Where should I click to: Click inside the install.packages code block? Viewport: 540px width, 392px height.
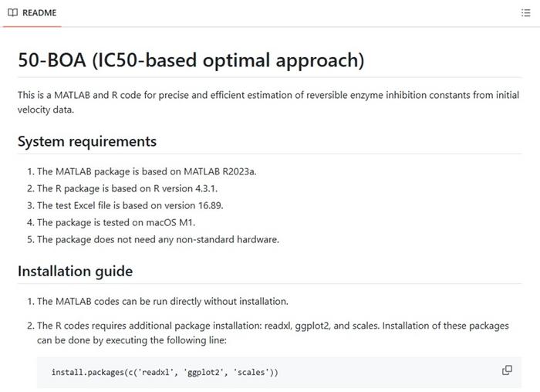(x=279, y=373)
